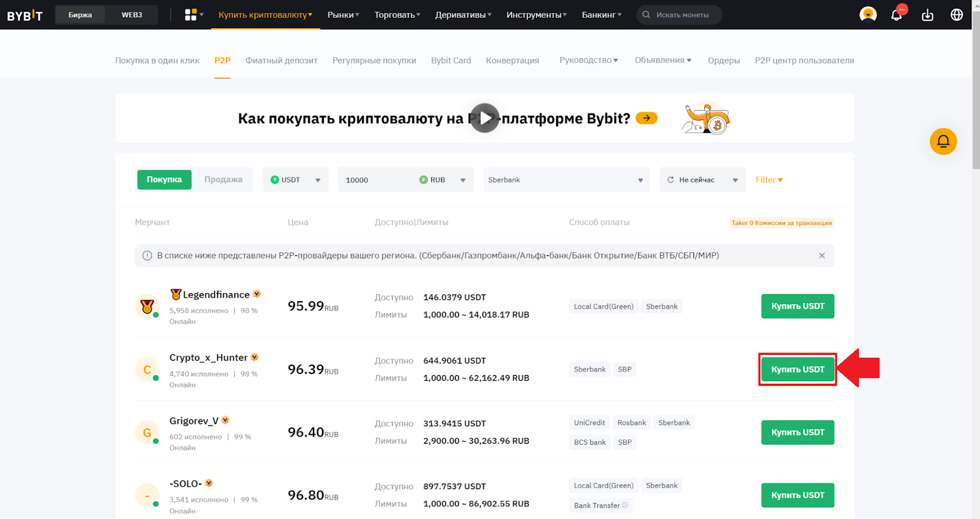Viewport: 980px width, 519px height.
Task: Click Grigorev_V merchant avatar
Action: point(147,433)
